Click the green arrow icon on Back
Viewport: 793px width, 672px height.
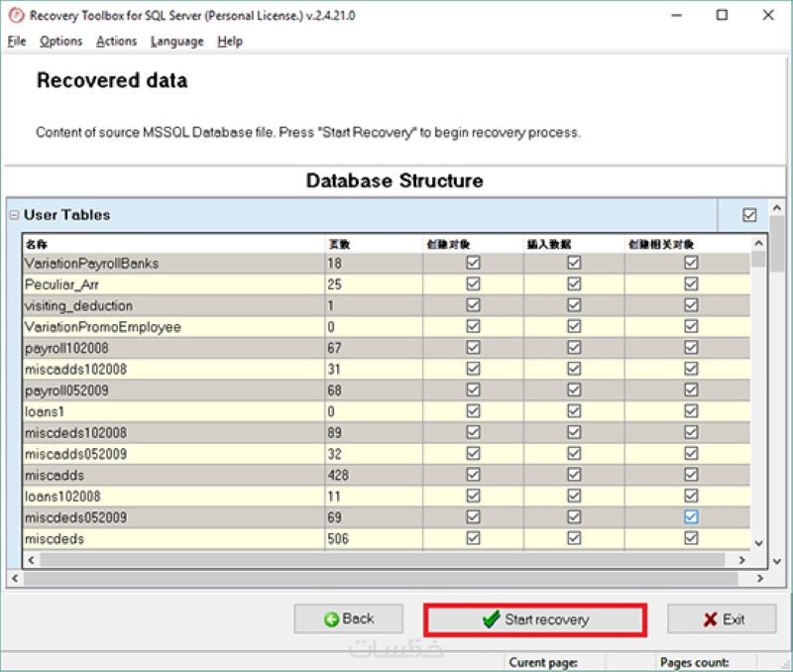pos(331,619)
